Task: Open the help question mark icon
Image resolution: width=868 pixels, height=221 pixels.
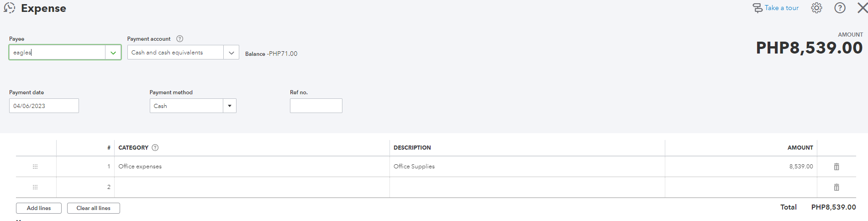Action: click(x=840, y=8)
